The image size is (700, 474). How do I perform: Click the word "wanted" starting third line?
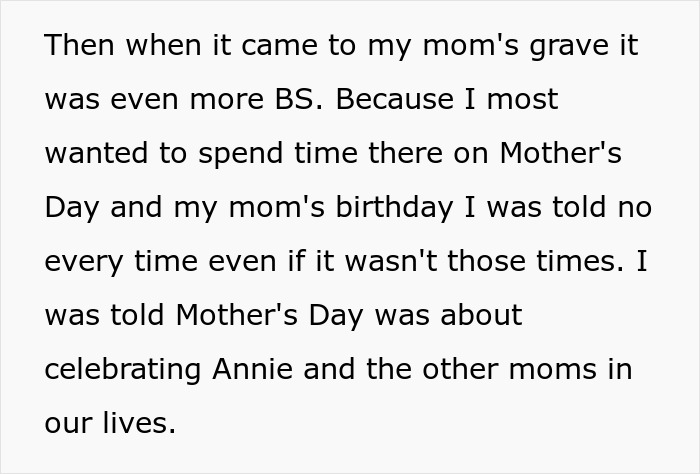point(93,154)
